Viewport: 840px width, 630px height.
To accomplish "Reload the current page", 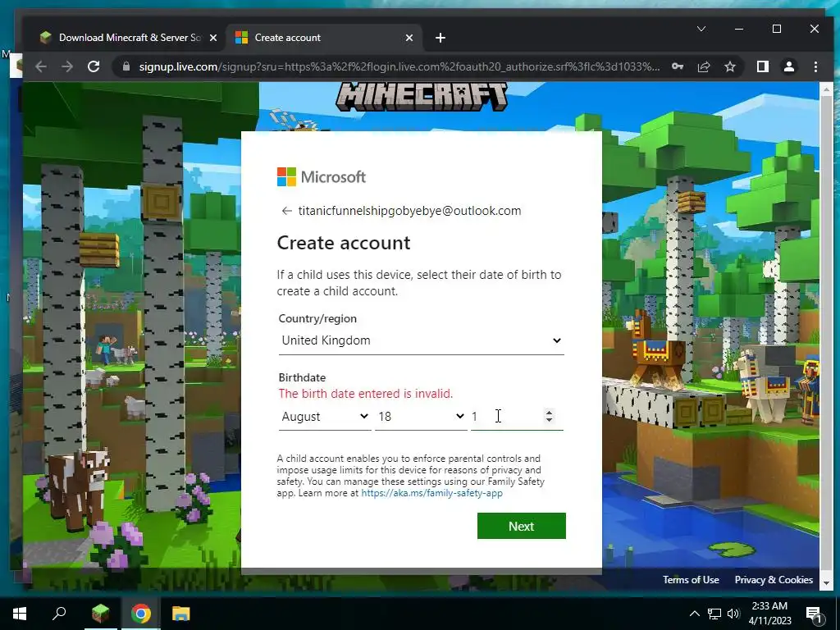I will coord(94,67).
